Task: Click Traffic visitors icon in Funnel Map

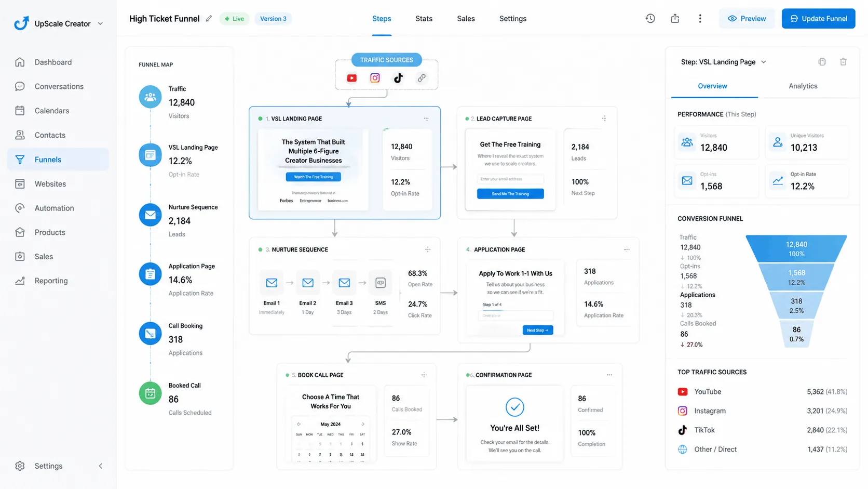Action: [x=150, y=97]
